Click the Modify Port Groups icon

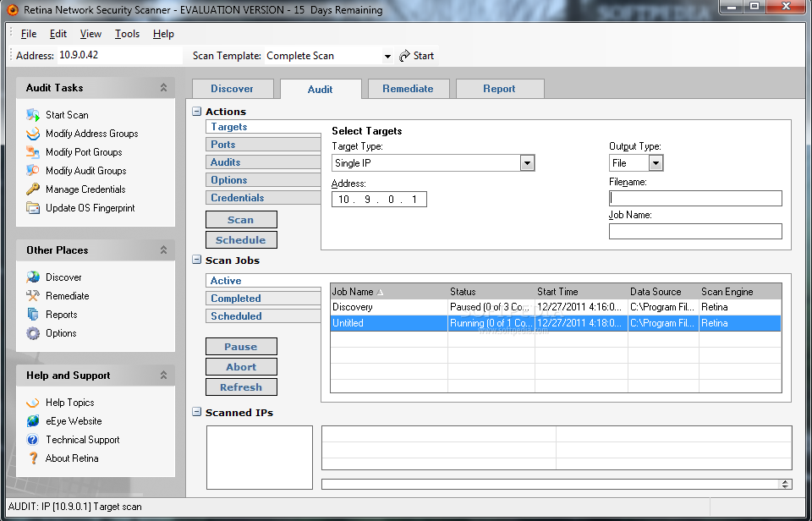coord(33,152)
